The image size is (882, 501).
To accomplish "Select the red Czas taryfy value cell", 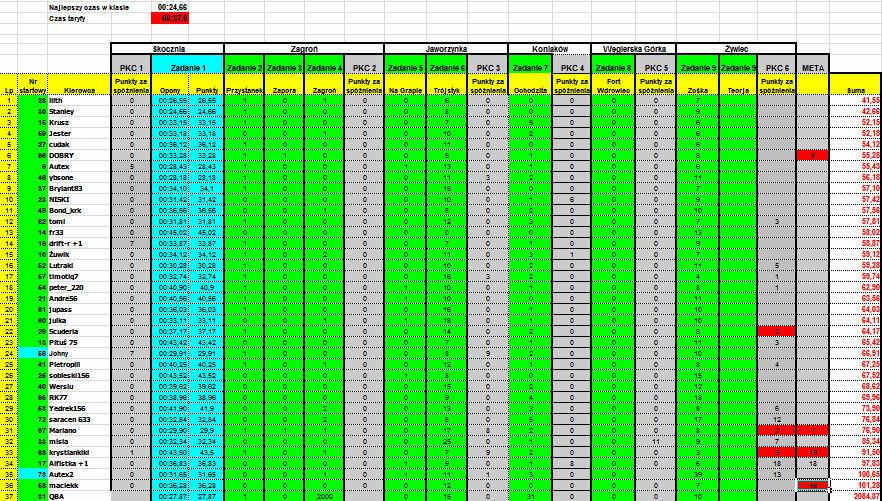I will pyautogui.click(x=170, y=19).
